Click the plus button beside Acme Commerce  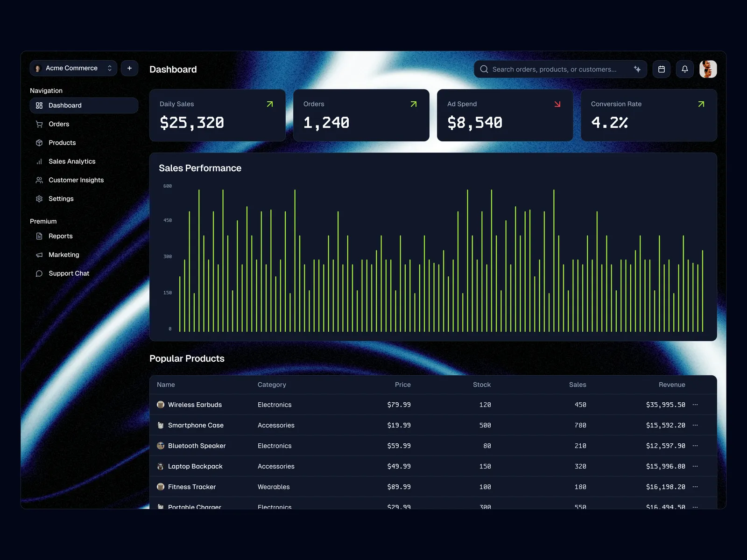129,68
